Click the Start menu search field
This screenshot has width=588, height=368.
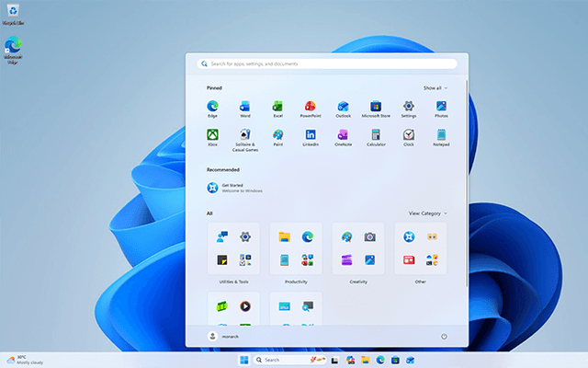(327, 63)
